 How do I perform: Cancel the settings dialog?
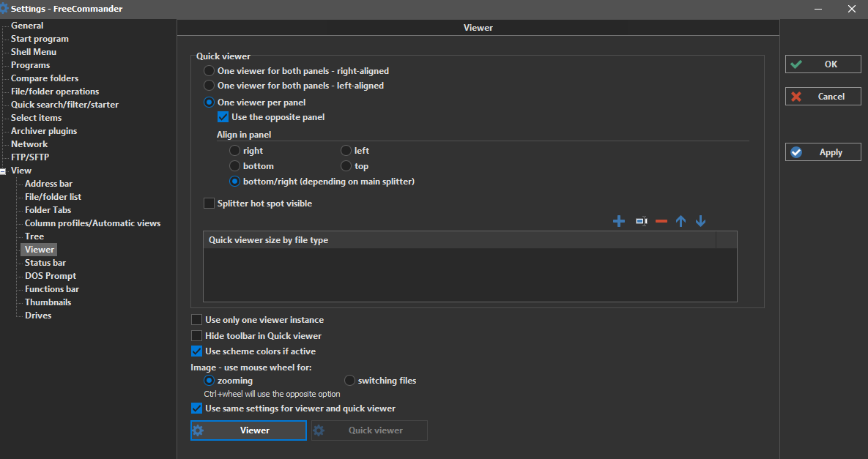[823, 96]
